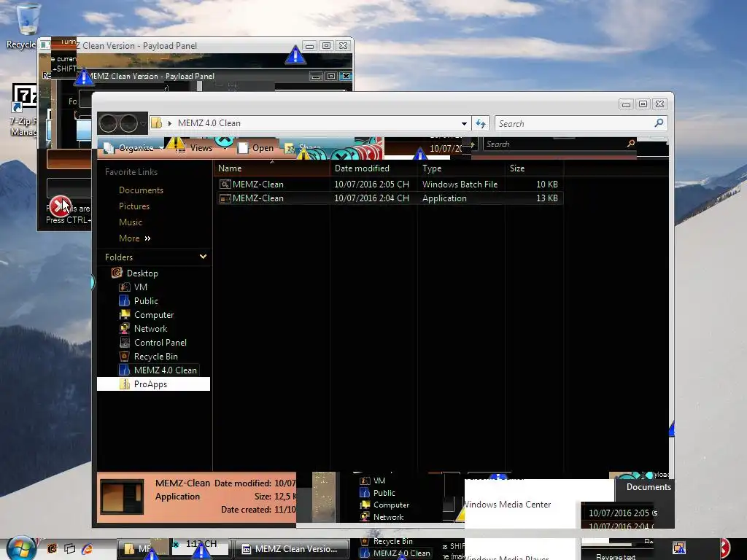Open the address bar history dropdown

point(464,124)
